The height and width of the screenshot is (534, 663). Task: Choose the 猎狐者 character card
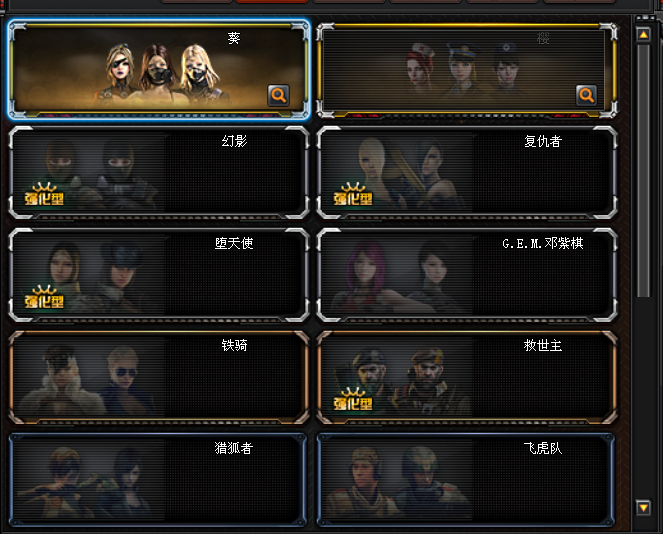pos(158,480)
